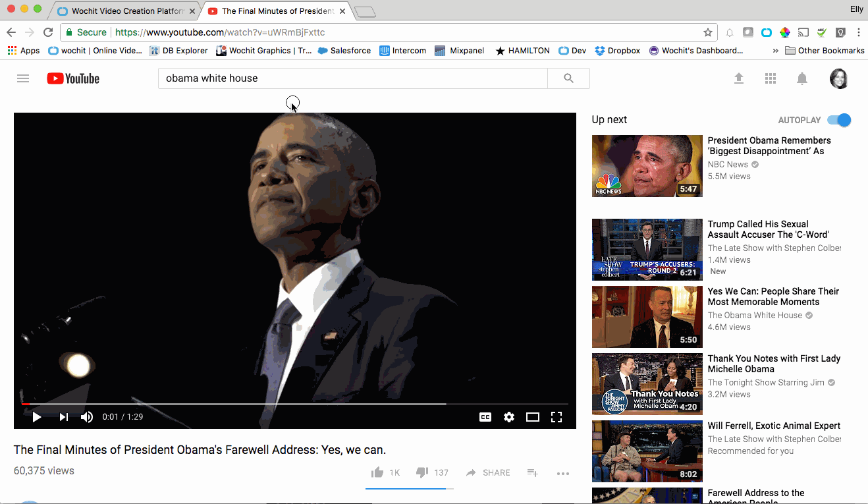Play the video

(37, 416)
